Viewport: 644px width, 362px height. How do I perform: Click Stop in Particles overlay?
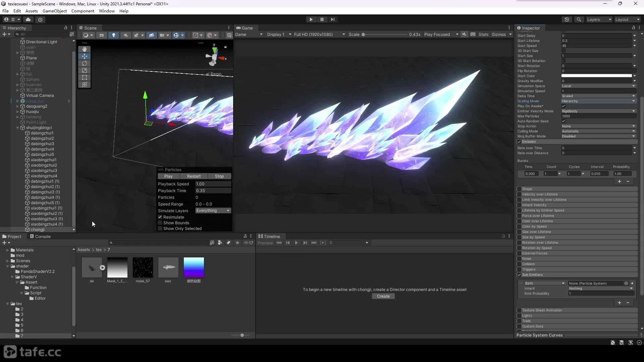[219, 176]
